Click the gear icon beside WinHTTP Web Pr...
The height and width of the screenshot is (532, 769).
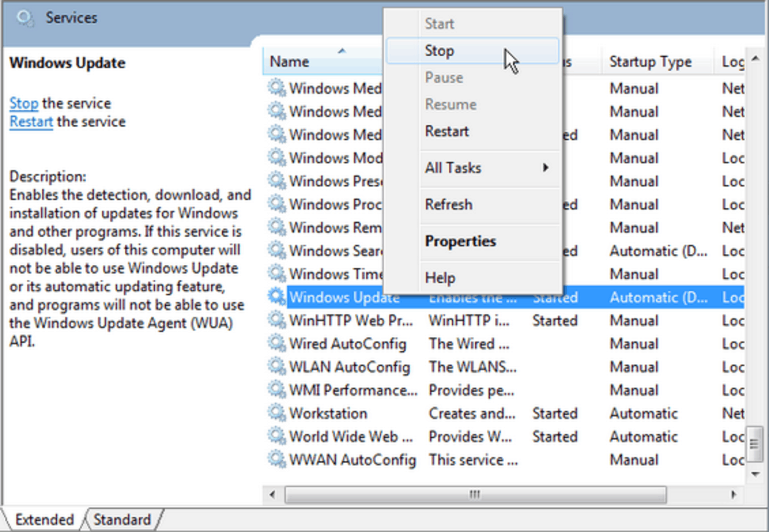pyautogui.click(x=277, y=320)
